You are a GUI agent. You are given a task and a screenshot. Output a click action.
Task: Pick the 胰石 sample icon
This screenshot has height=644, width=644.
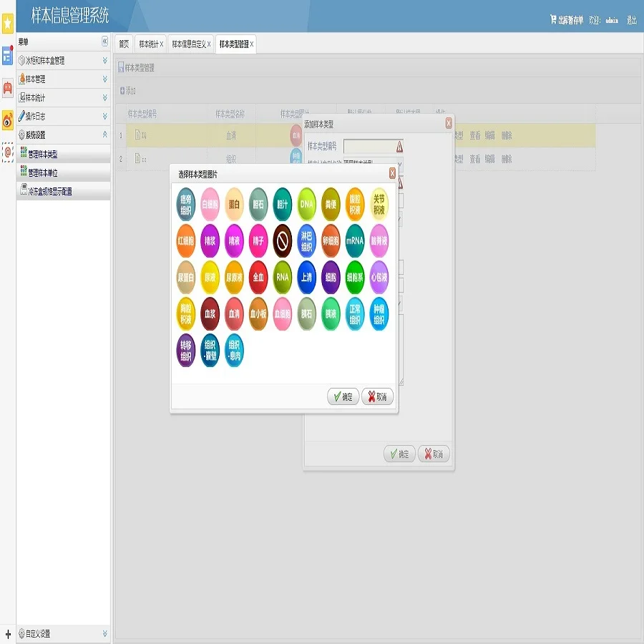tap(307, 314)
